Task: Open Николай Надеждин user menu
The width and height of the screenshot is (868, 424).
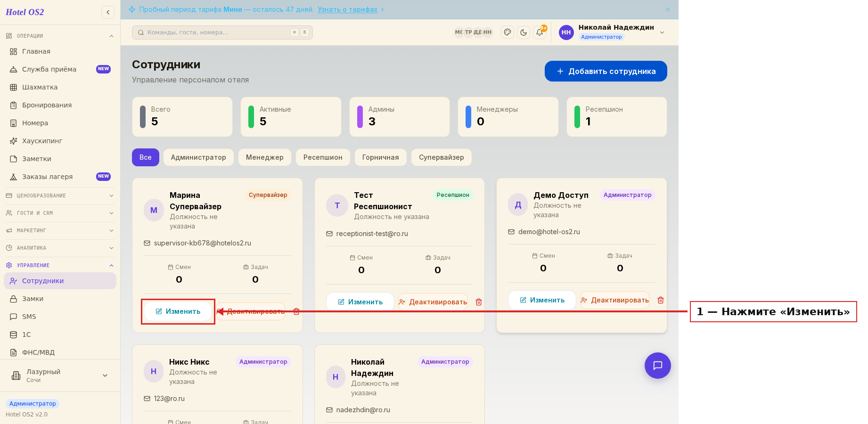Action: (x=612, y=32)
